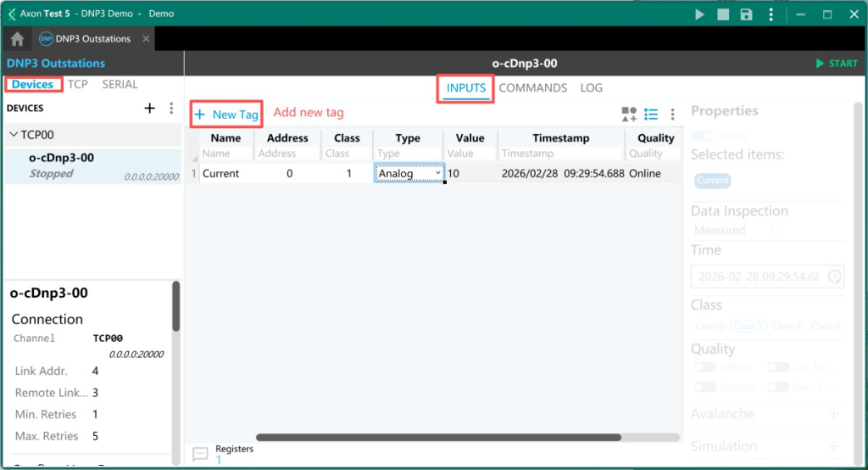Click the Home icon tab
This screenshot has width=868, height=470.
(17, 39)
